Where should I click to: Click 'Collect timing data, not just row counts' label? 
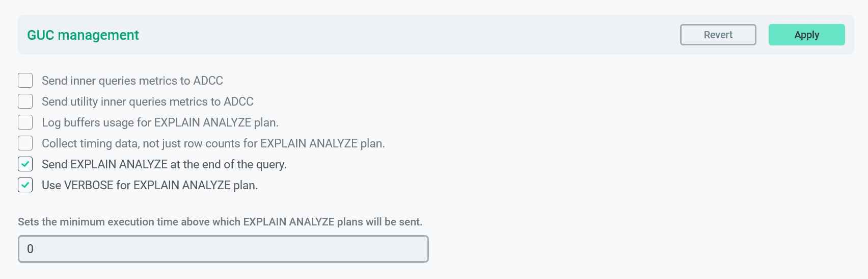213,143
